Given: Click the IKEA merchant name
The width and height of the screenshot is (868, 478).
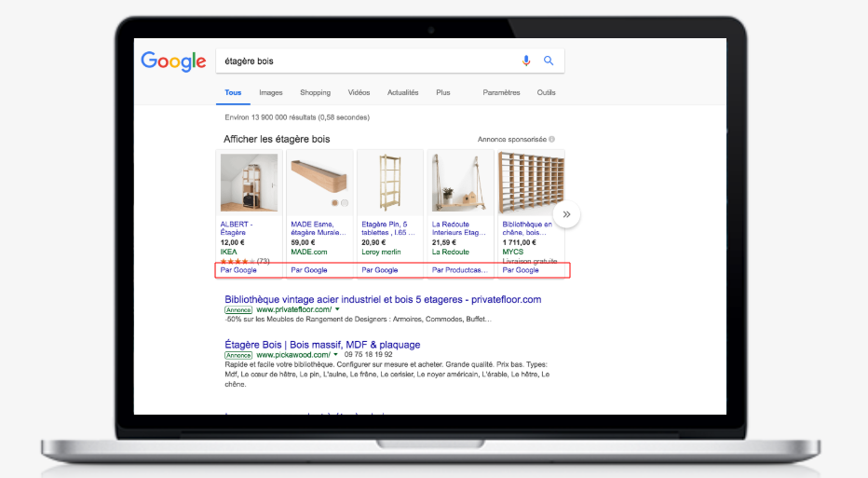Looking at the screenshot, I should [x=228, y=252].
